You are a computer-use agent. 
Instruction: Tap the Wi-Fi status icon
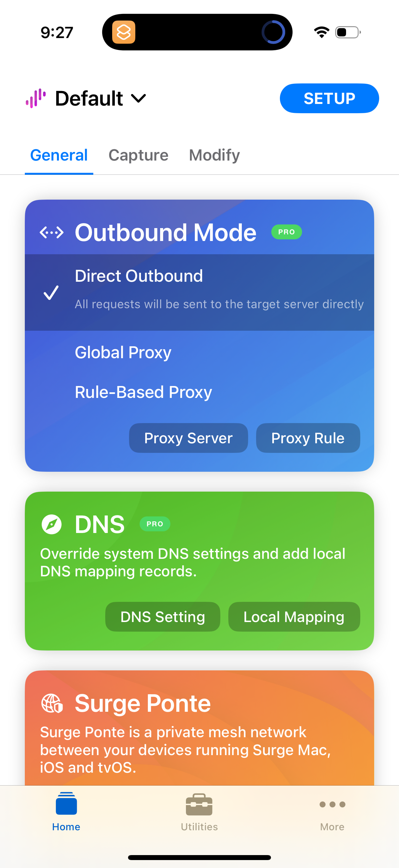[322, 32]
